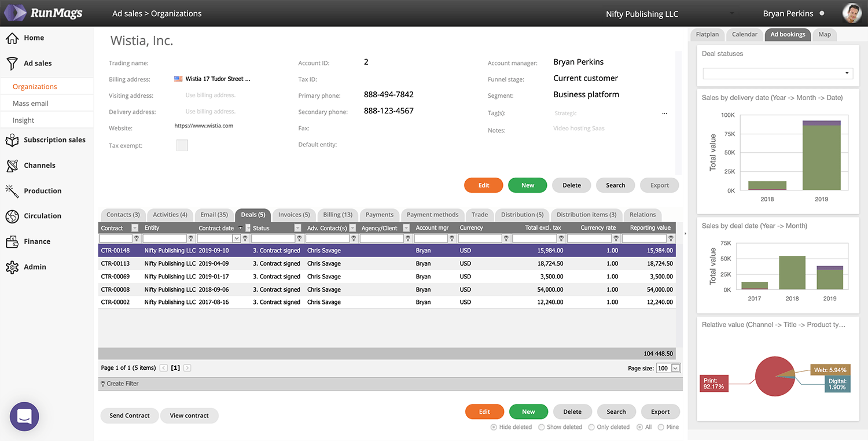
Task: Toggle the Tax exempt checkbox
Action: point(182,145)
